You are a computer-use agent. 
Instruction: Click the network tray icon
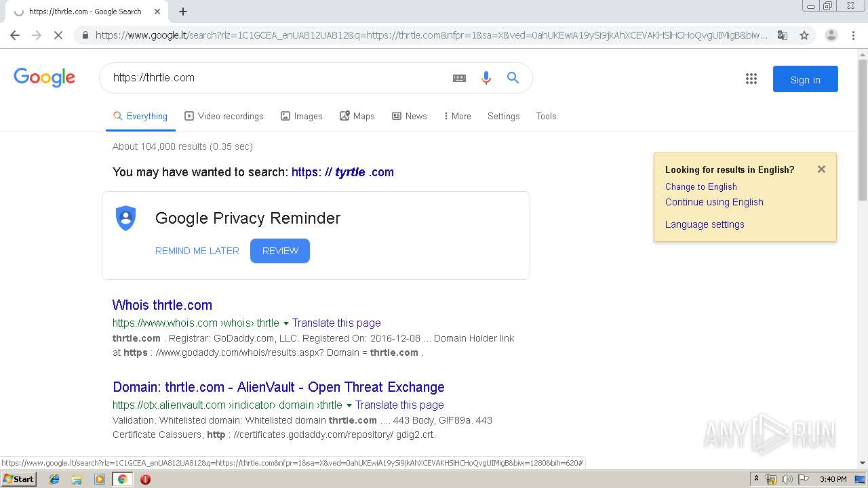click(771, 479)
